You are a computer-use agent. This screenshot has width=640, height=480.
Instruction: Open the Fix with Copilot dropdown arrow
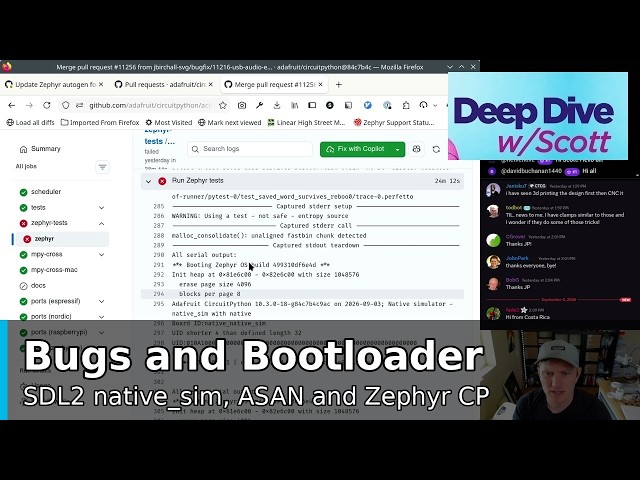click(x=398, y=149)
